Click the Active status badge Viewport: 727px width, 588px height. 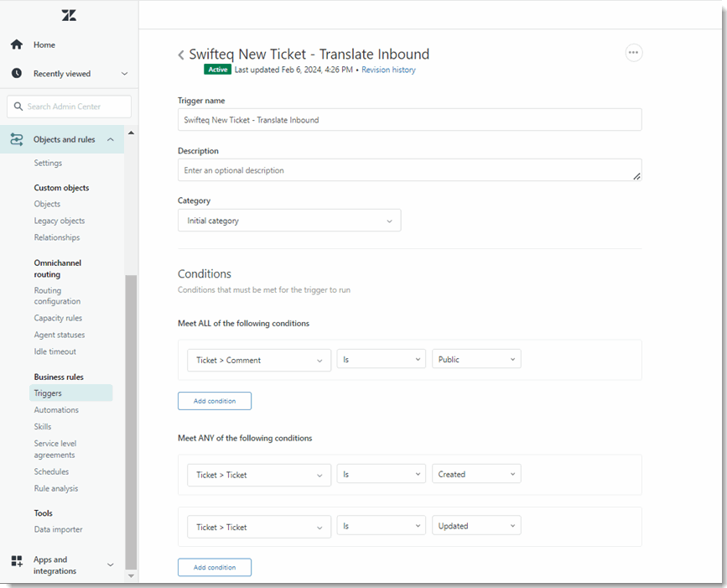coord(217,70)
